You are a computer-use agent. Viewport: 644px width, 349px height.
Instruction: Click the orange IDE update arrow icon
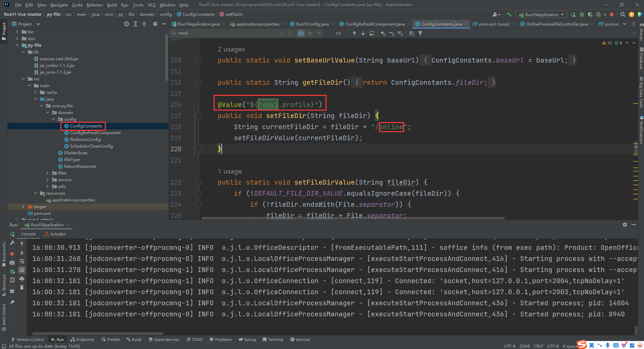pyautogui.click(x=632, y=14)
